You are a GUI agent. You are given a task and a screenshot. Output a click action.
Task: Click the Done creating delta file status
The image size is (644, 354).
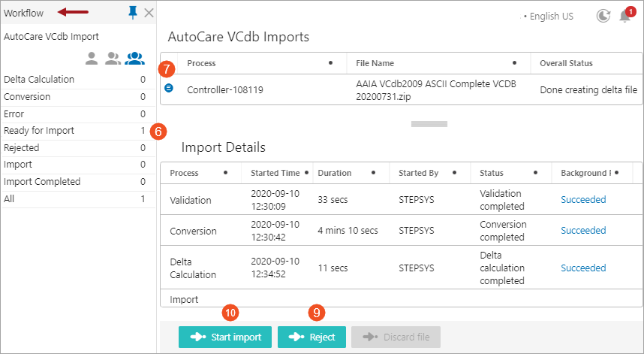pos(588,90)
